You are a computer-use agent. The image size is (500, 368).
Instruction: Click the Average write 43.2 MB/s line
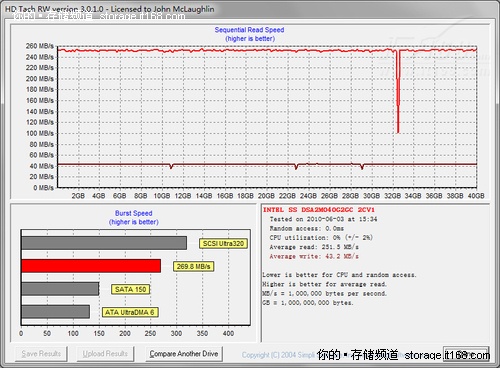click(314, 256)
